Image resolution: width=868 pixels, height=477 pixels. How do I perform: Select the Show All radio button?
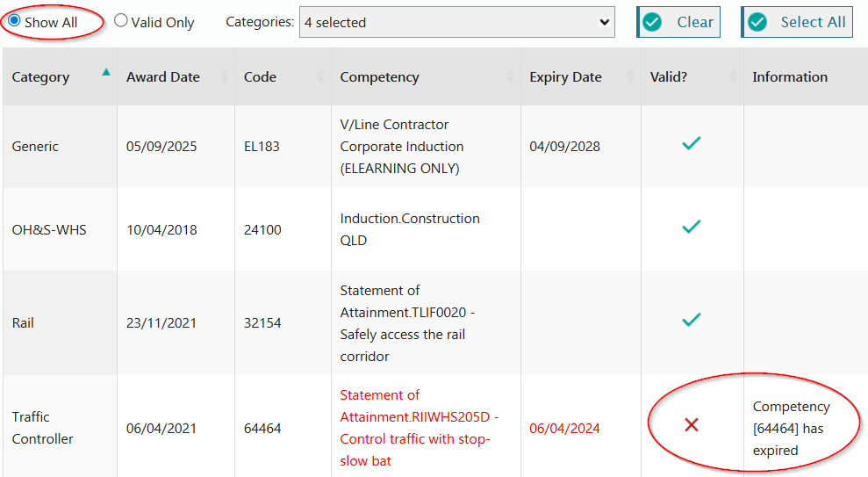click(x=14, y=21)
